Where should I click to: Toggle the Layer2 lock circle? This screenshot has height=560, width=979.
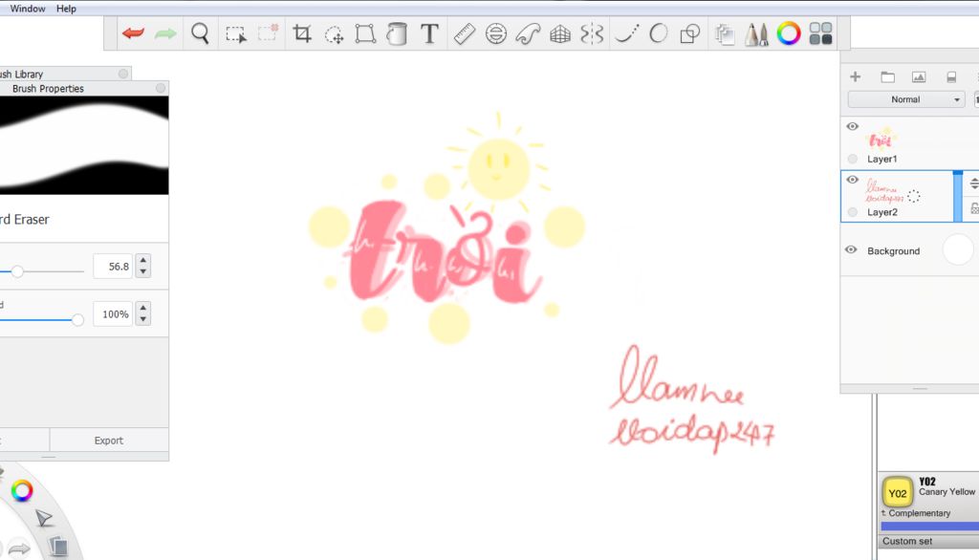tap(852, 212)
